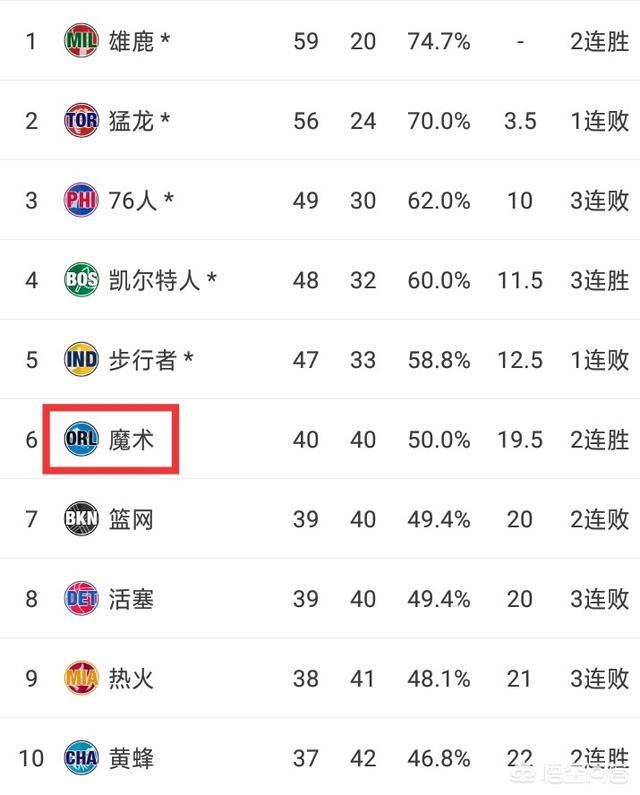Select the highlighted 魔术 team name
The image size is (640, 795).
click(x=132, y=439)
